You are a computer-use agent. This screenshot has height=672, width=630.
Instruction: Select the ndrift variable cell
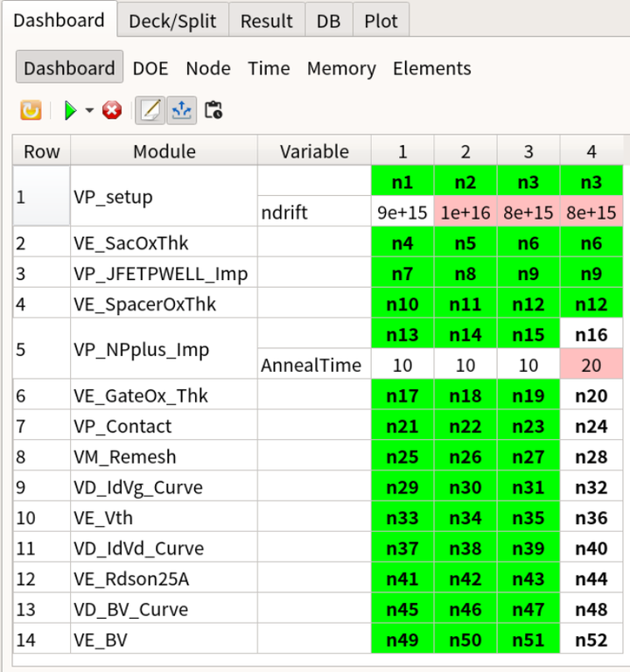coord(314,212)
